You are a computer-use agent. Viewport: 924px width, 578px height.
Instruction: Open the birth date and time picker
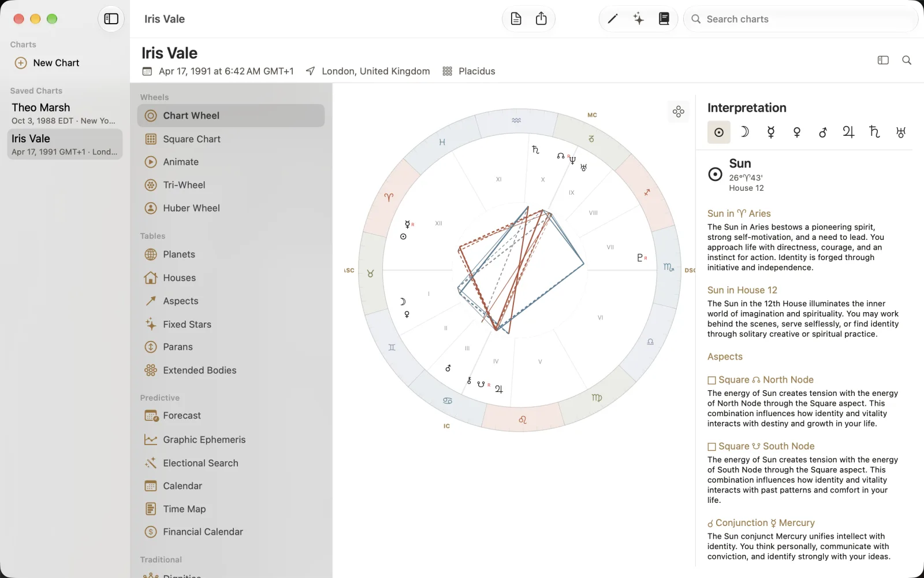(x=218, y=71)
